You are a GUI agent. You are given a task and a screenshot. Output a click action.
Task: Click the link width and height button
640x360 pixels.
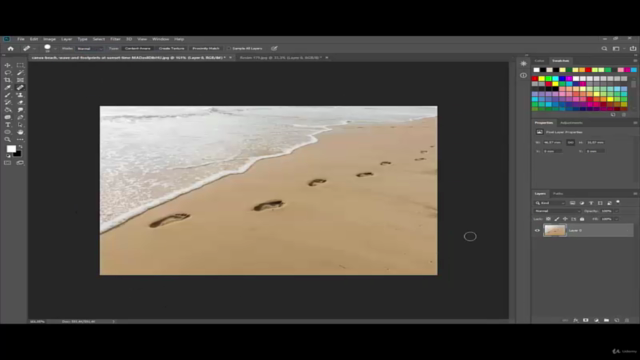(x=571, y=142)
